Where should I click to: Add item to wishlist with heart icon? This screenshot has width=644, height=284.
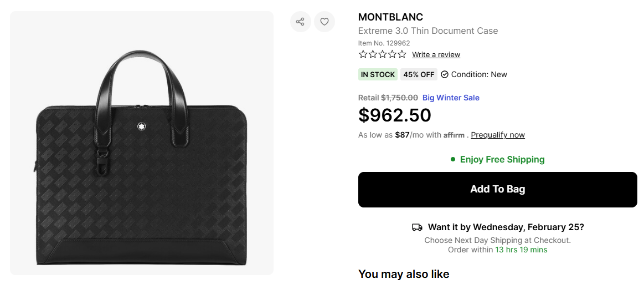pyautogui.click(x=324, y=22)
